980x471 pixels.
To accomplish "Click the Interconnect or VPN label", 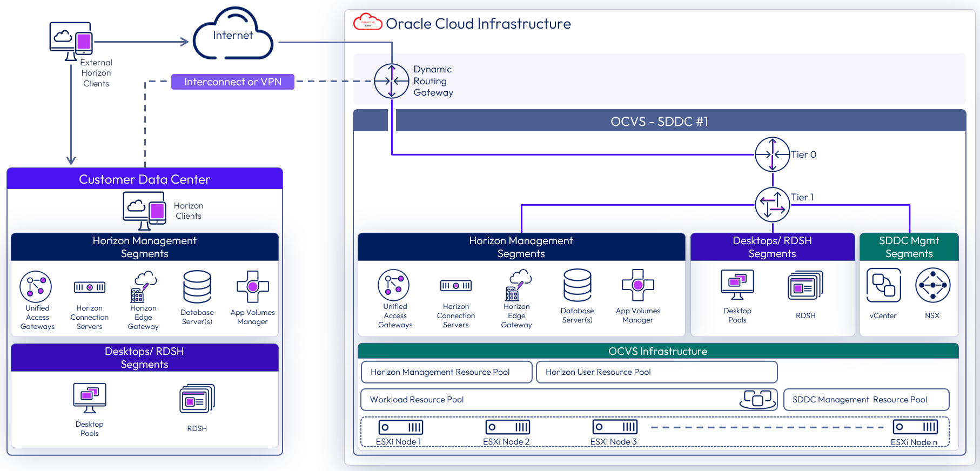I will [x=232, y=82].
